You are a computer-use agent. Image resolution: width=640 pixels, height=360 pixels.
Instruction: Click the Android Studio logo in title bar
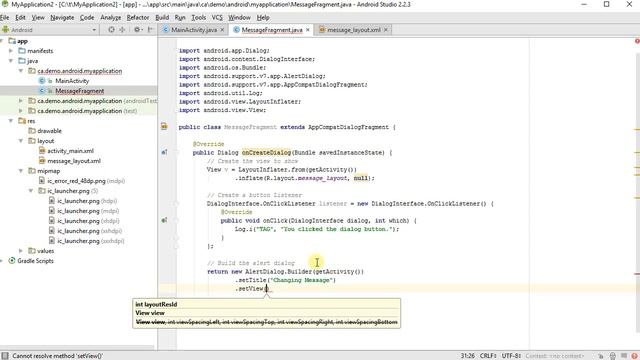pyautogui.click(x=4, y=4)
